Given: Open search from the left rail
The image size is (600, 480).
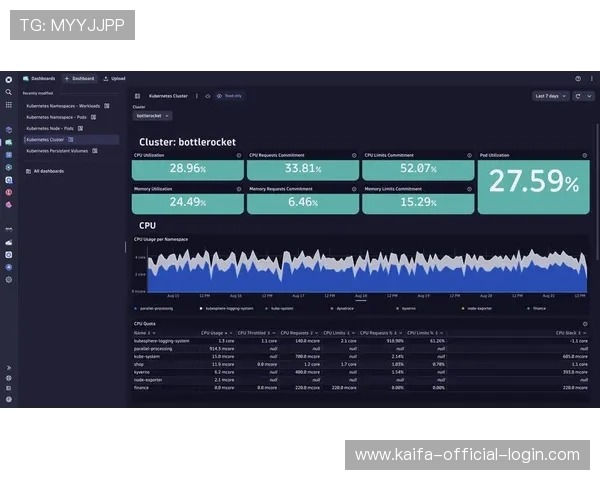Looking at the screenshot, I should pos(8,92).
